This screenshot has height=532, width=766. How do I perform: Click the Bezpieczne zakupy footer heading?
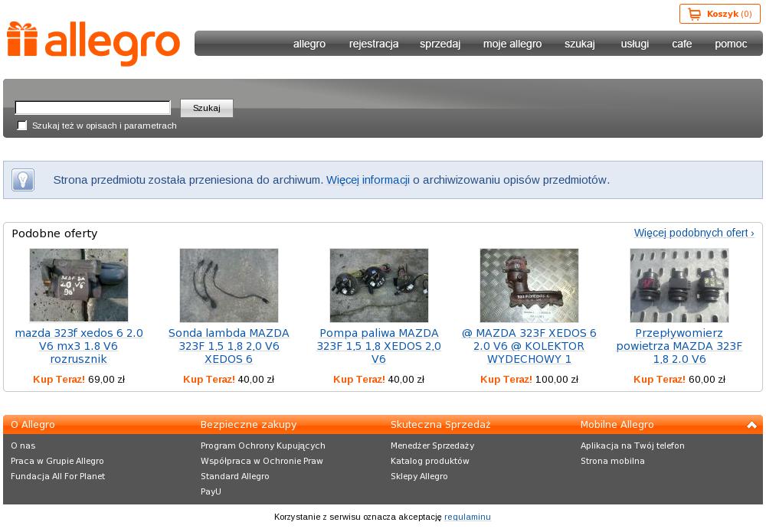click(x=249, y=425)
